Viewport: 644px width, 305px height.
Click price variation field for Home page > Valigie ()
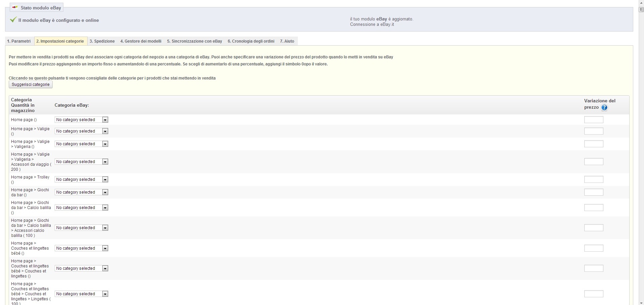(x=594, y=131)
